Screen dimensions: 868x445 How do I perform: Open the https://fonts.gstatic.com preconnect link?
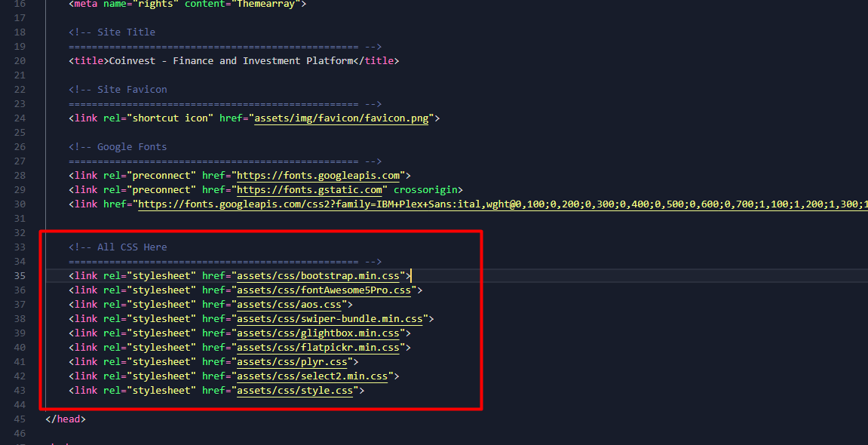[x=309, y=190]
